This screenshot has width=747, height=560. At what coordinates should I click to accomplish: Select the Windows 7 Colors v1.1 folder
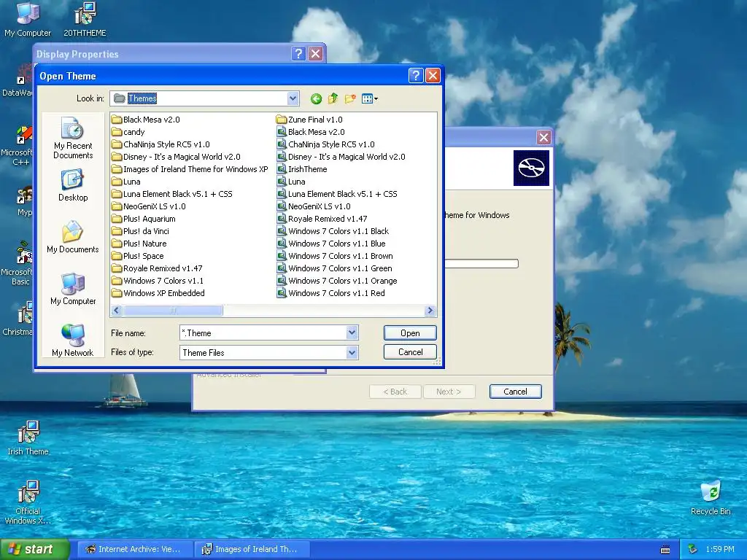(x=158, y=281)
